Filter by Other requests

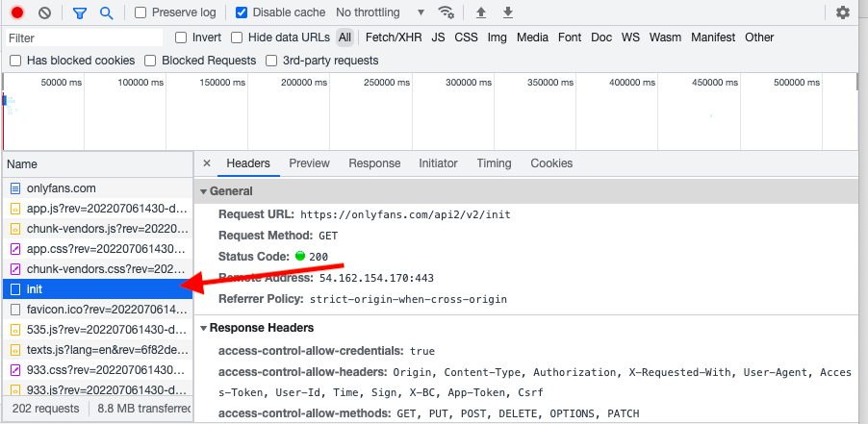point(759,37)
